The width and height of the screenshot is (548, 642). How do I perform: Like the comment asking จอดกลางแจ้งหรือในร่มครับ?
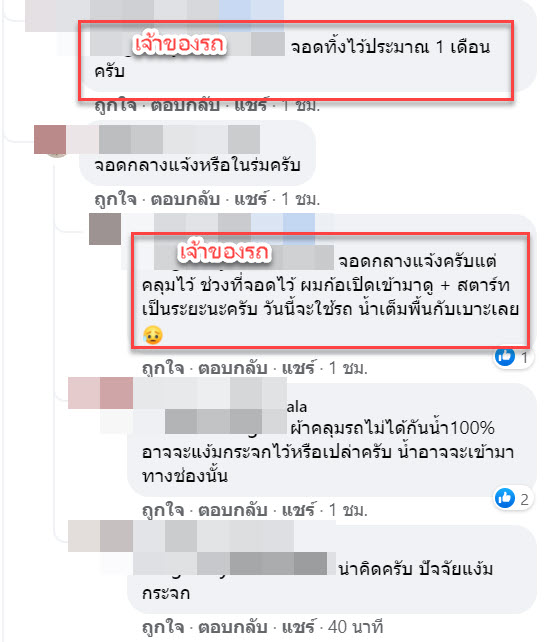coord(115,199)
